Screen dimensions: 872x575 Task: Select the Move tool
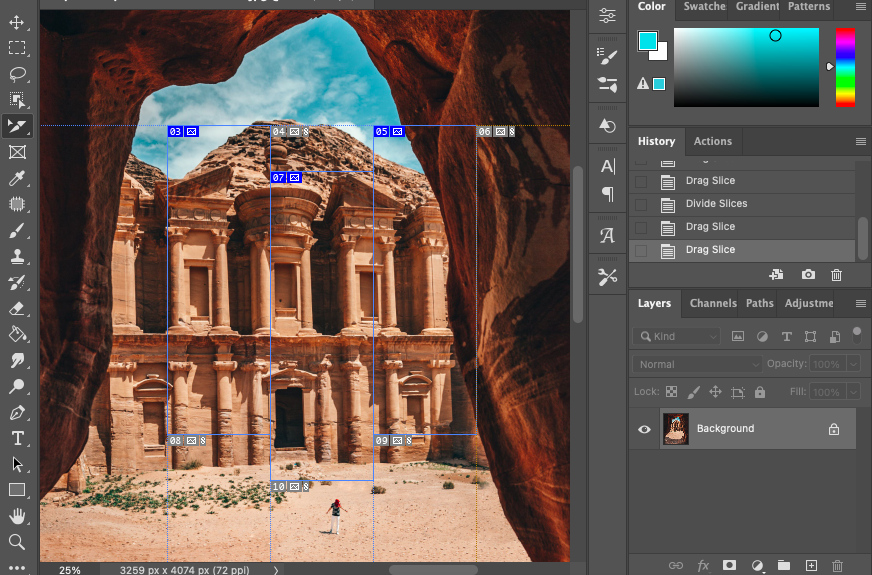pos(17,22)
